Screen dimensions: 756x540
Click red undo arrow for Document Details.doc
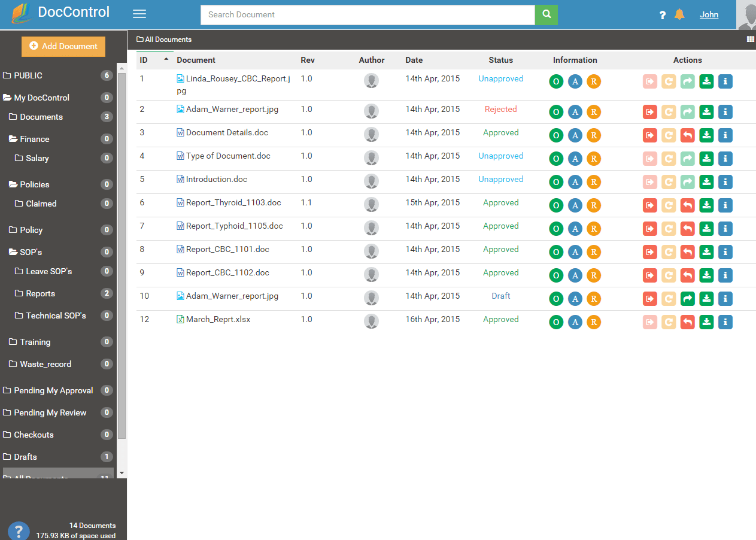(688, 135)
